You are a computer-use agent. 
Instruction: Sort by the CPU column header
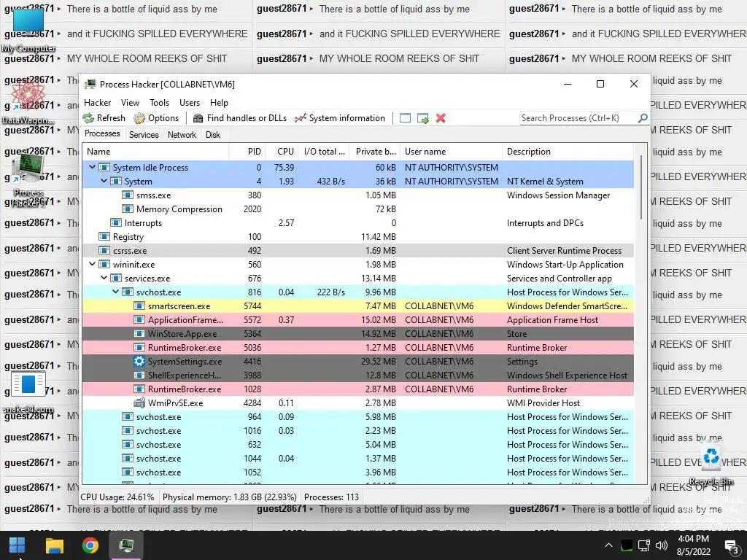pyautogui.click(x=282, y=152)
